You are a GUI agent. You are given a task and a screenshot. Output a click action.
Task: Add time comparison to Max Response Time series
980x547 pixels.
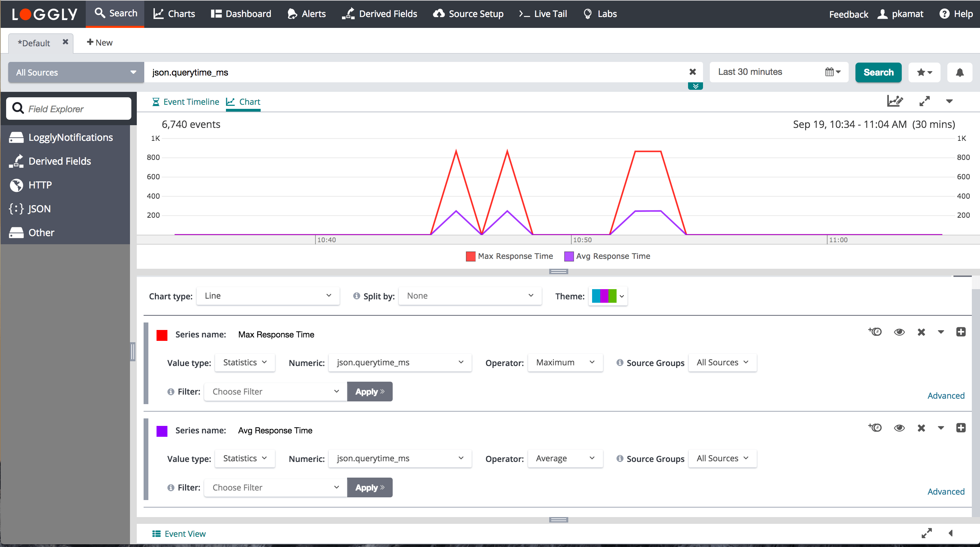(875, 332)
